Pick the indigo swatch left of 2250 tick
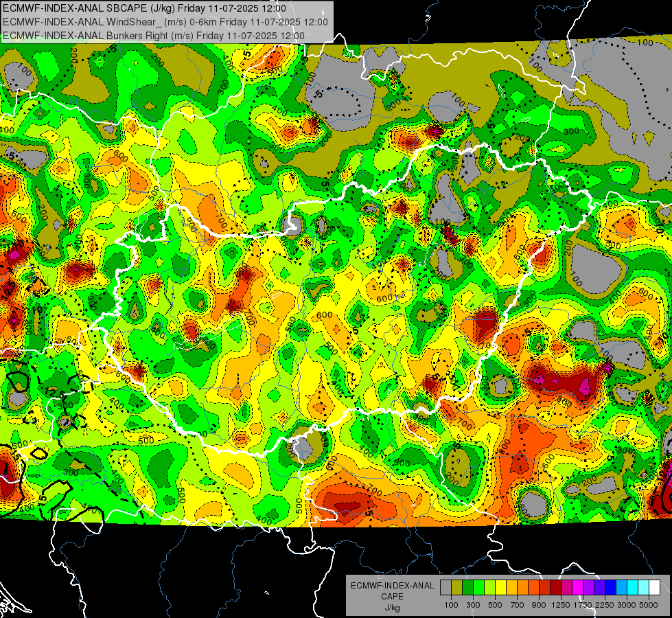Screen dimensions: 672x618 600,588
